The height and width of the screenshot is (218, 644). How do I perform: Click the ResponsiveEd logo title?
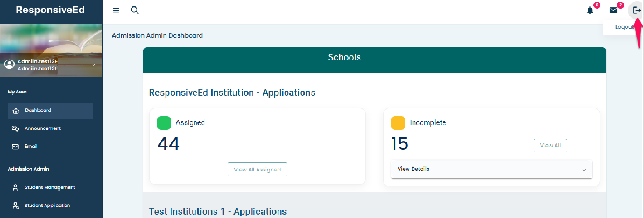click(50, 10)
